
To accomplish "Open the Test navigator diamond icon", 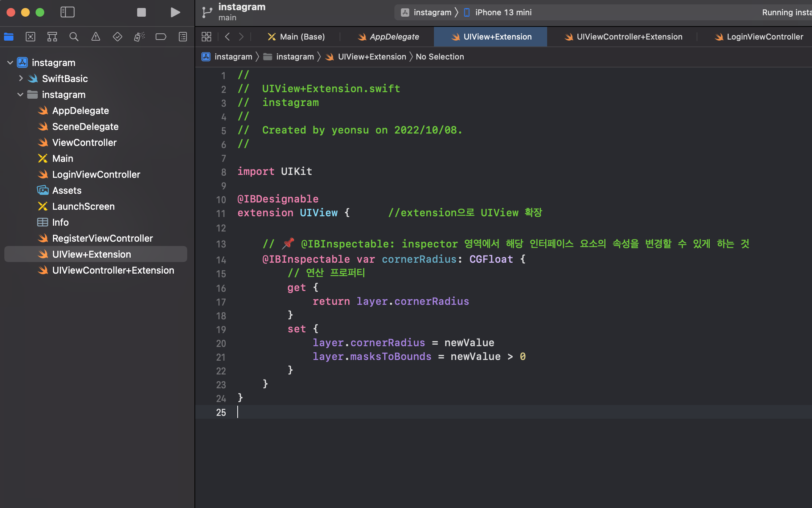I will pos(118,37).
